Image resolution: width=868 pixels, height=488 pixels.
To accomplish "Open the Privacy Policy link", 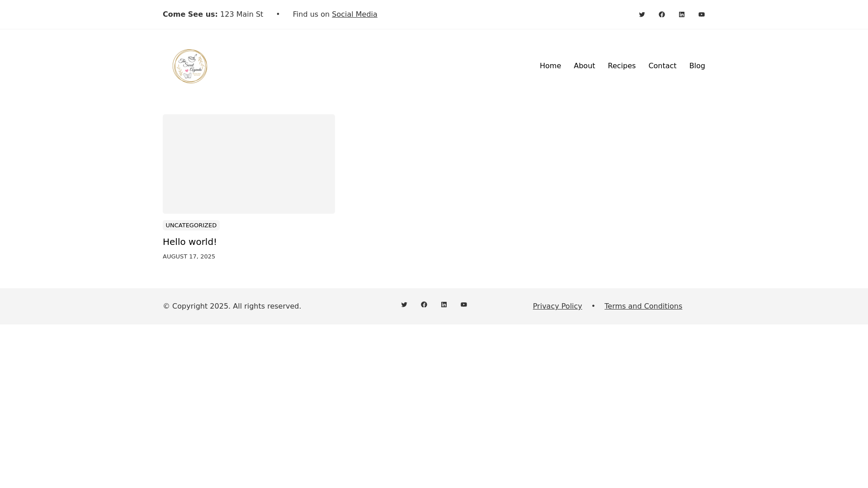I will 557,306.
